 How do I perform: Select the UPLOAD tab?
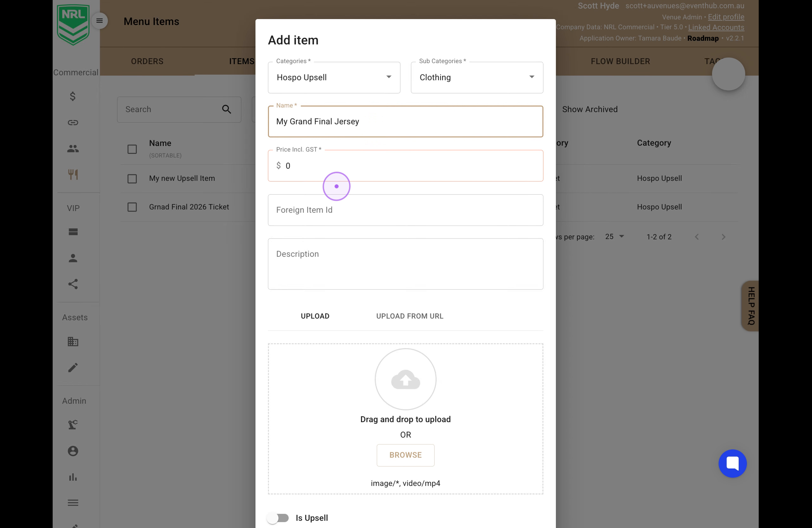[315, 316]
